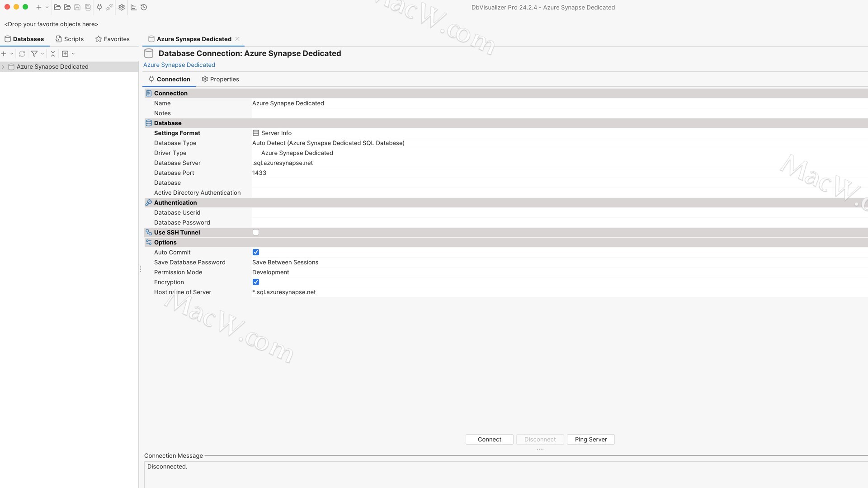Click the Database section header icon
Screen dimensions: 868x488
pyautogui.click(x=149, y=123)
